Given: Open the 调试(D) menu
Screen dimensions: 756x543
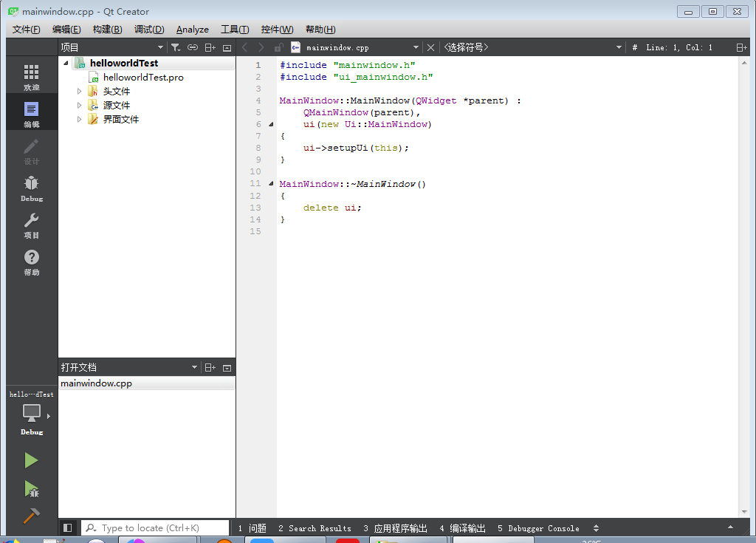Looking at the screenshot, I should [149, 30].
